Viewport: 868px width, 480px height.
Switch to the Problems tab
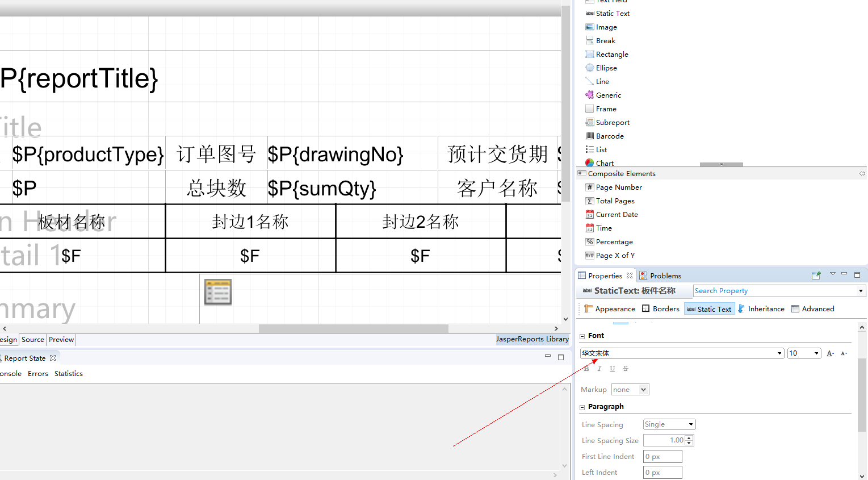(x=660, y=276)
